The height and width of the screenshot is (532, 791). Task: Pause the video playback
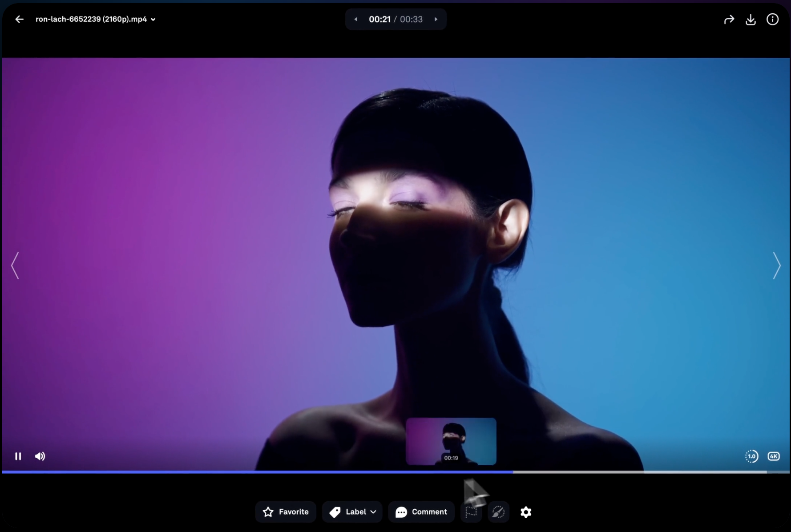(x=18, y=456)
